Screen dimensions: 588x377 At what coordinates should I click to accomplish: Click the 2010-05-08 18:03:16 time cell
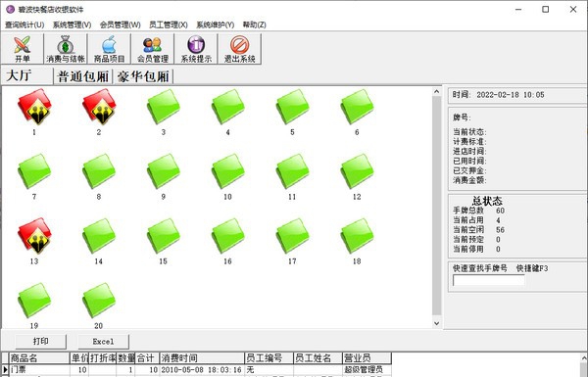pyautogui.click(x=202, y=370)
